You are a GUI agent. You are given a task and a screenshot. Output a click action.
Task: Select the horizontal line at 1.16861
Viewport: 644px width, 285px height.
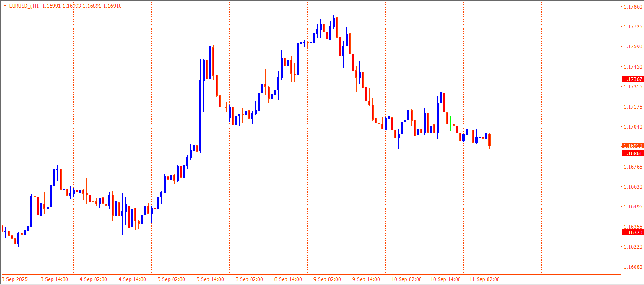pyautogui.click(x=284, y=153)
